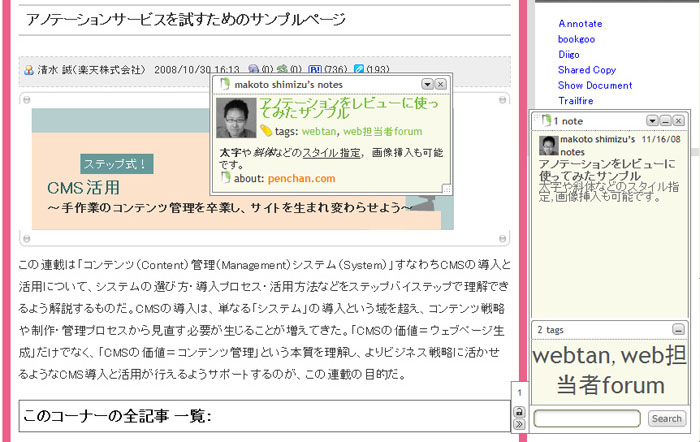
Task: Click the author person icon by 清水 誠
Action: pos(28,69)
